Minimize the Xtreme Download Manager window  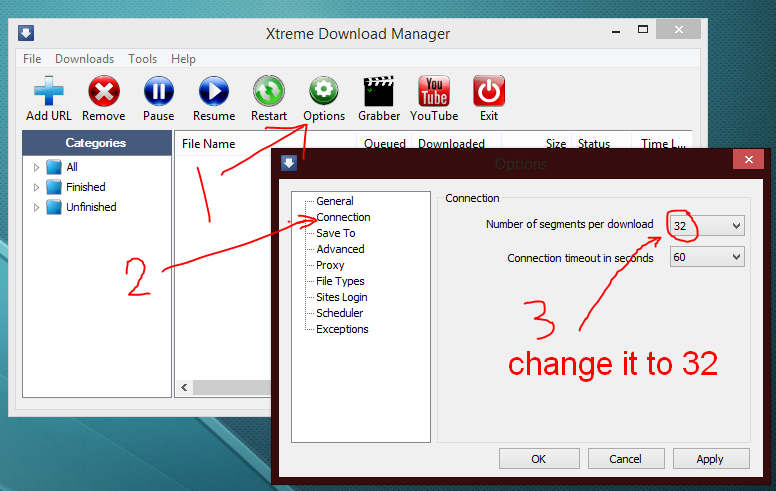click(x=616, y=31)
